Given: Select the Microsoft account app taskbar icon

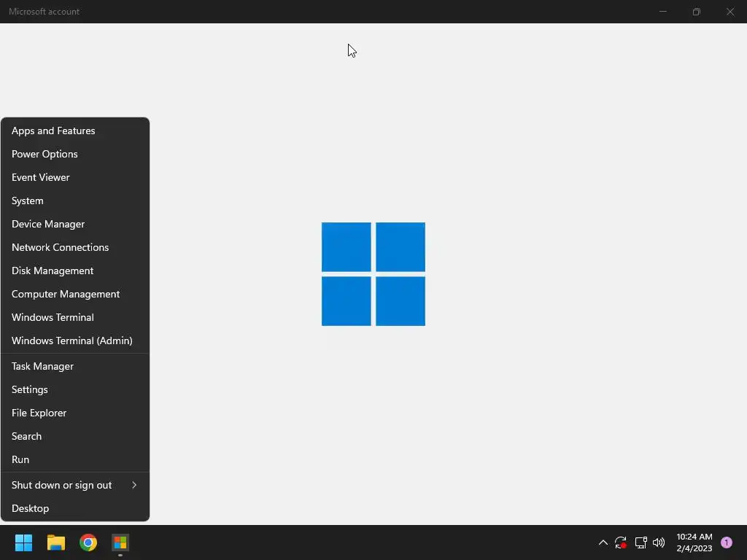Looking at the screenshot, I should (x=120, y=542).
